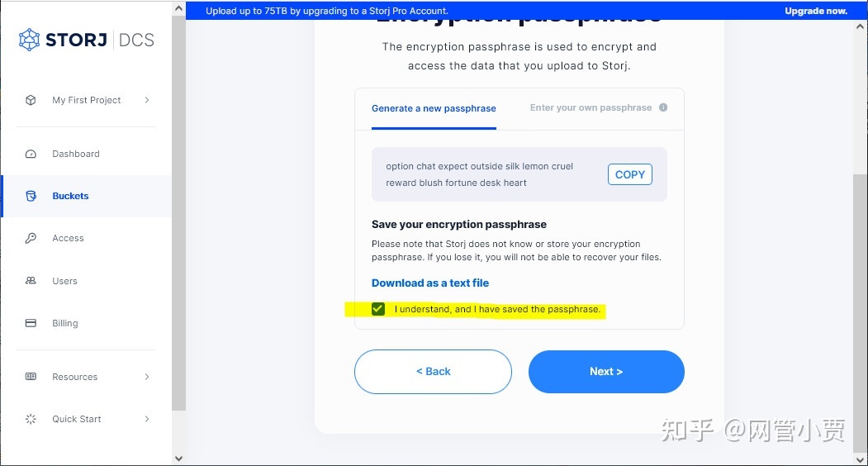Click the My First Project cube icon
The width and height of the screenshot is (868, 466).
point(31,100)
